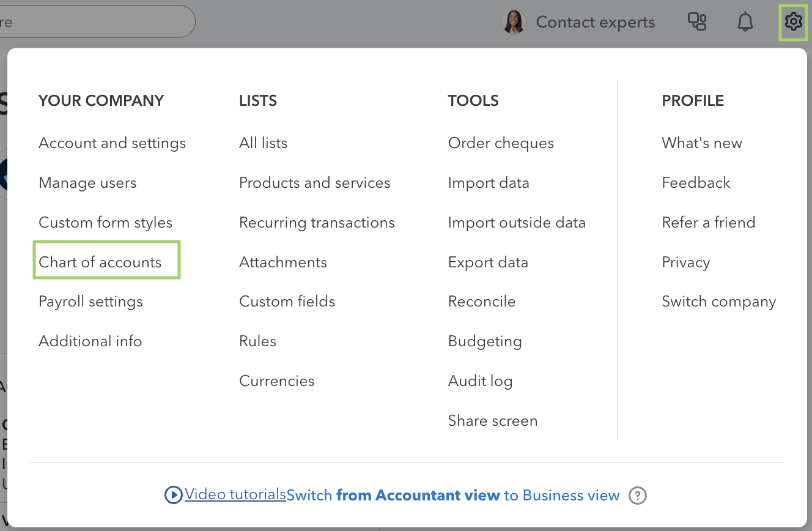Image resolution: width=812 pixels, height=531 pixels.
Task: Open the Video tutorials link
Action: (x=235, y=494)
